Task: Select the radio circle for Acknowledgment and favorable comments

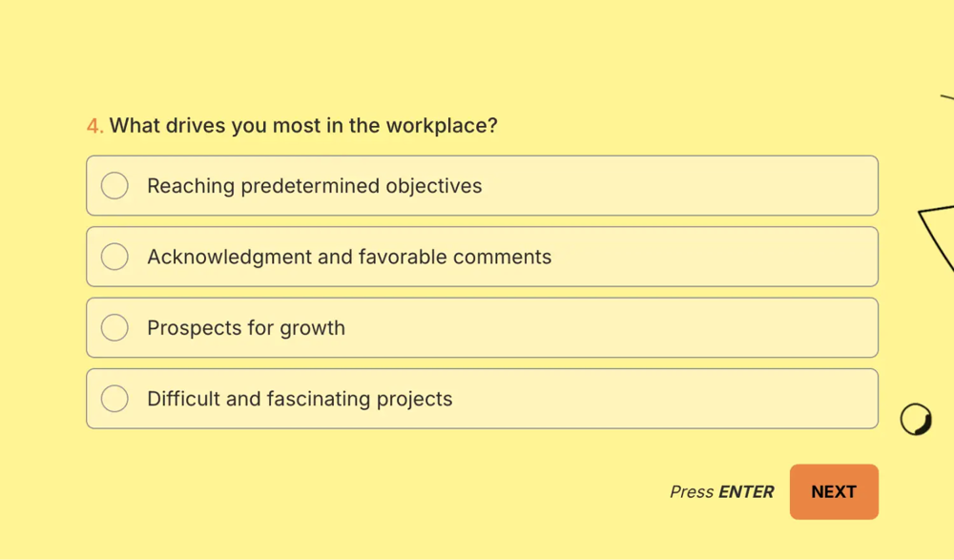Action: [x=114, y=257]
